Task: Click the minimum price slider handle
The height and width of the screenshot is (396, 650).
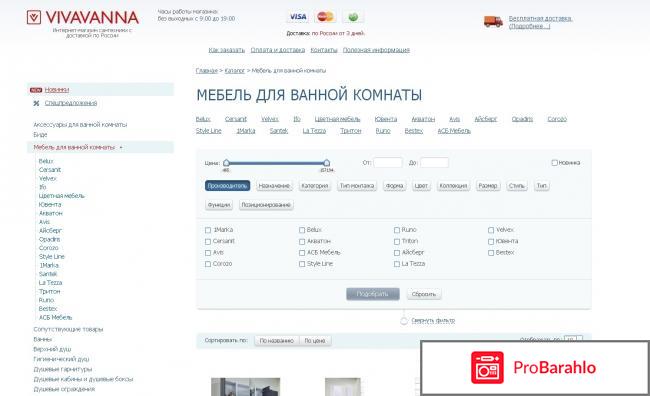Action: coord(226,163)
